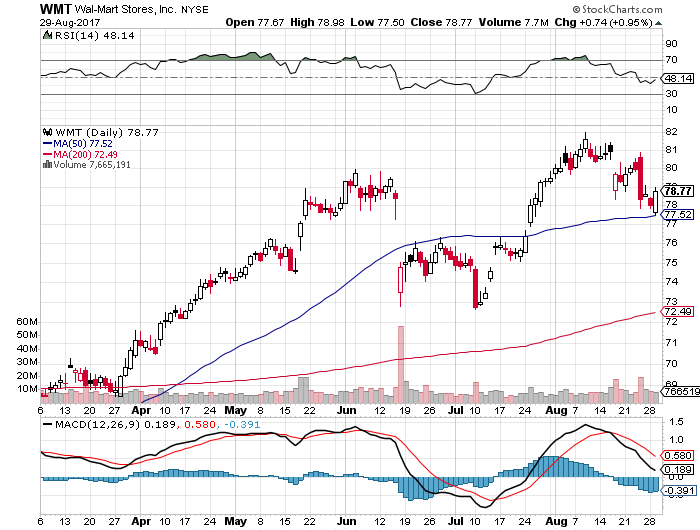Click the 78.77 last price tag on price axis
The width and height of the screenshot is (700, 530).
click(679, 190)
